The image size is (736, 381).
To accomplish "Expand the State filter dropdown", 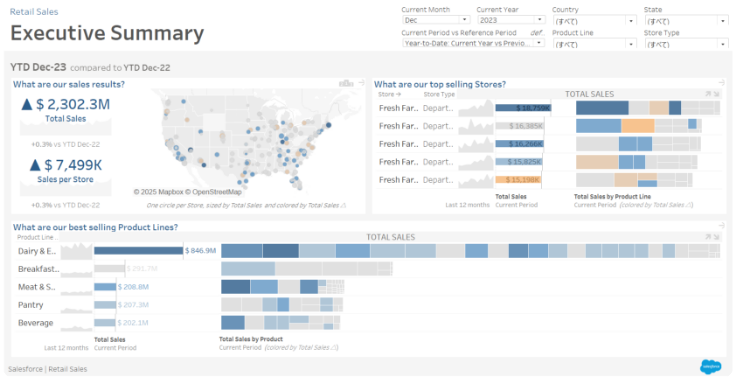I will coord(686,21).
